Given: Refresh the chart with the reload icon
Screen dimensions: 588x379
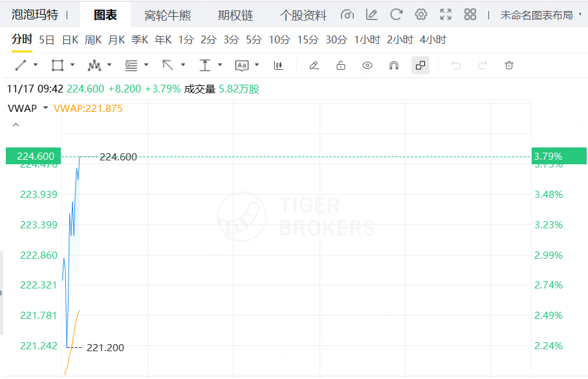Looking at the screenshot, I should tap(397, 15).
